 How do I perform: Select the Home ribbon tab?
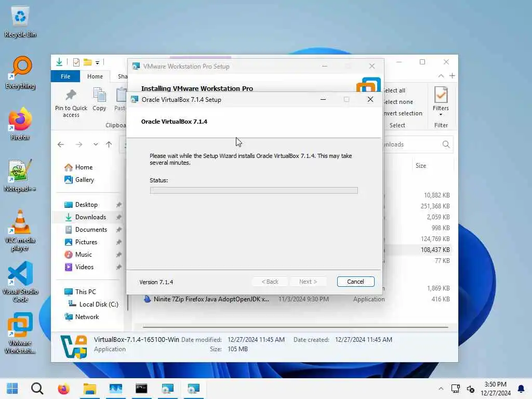[95, 76]
